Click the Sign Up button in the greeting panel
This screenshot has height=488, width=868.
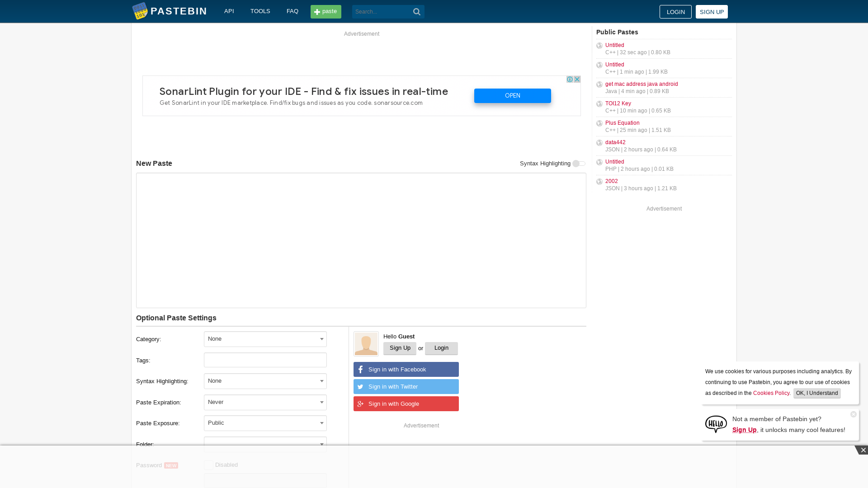pos(400,348)
